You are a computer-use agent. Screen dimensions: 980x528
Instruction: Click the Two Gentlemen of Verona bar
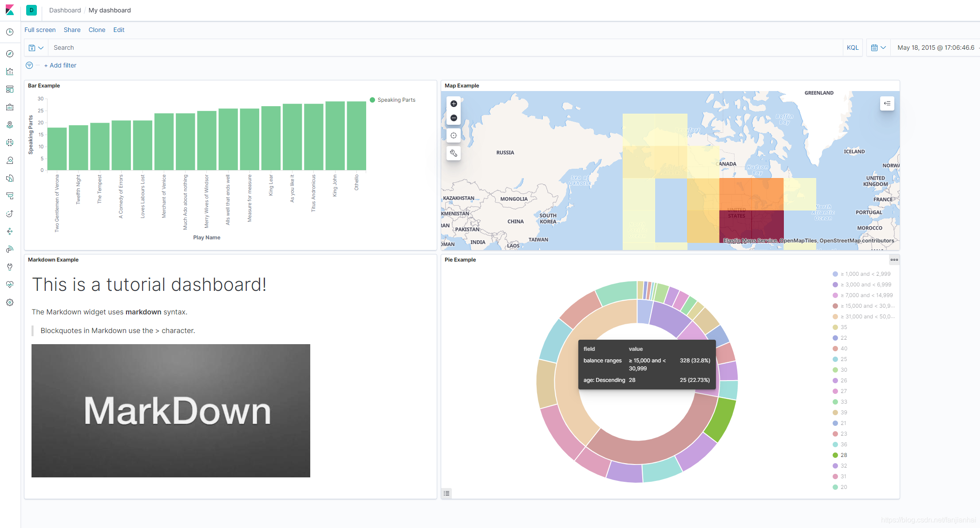pyautogui.click(x=57, y=149)
